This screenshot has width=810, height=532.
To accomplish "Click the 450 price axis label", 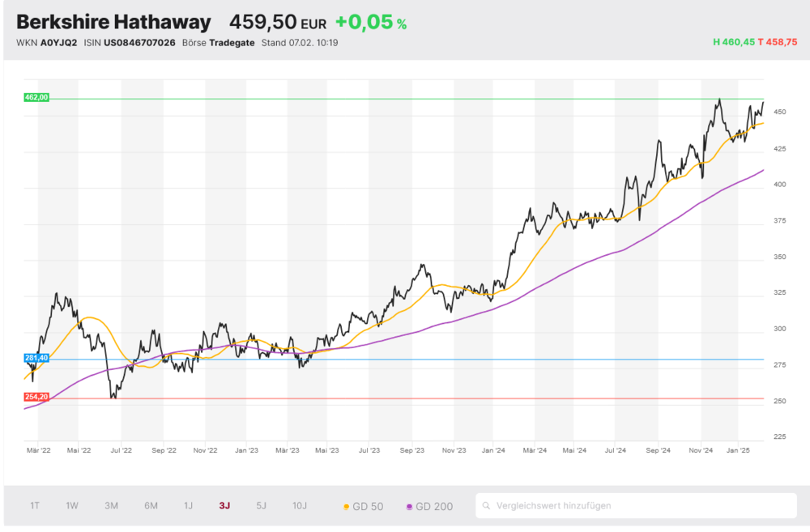I will point(780,112).
